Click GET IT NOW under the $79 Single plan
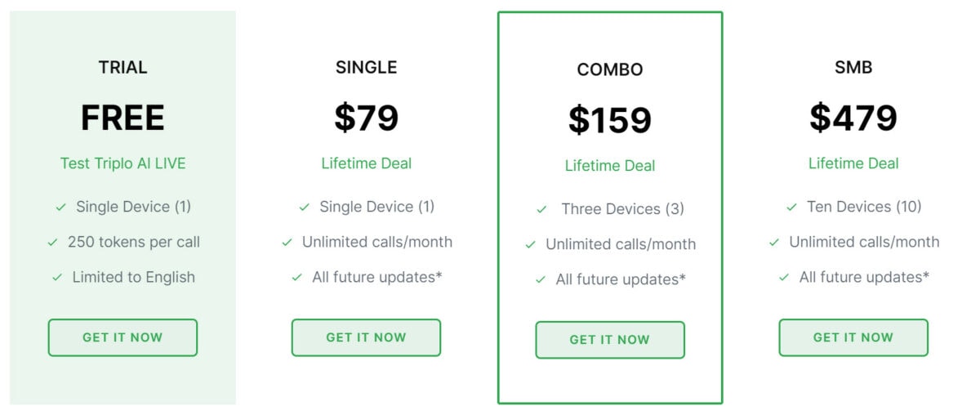The width and height of the screenshot is (980, 415). point(366,337)
